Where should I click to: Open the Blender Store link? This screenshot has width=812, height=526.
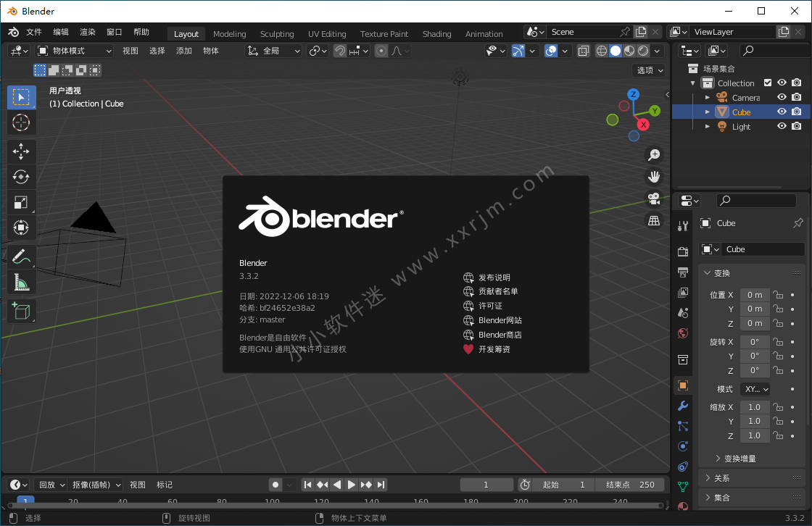coord(492,335)
